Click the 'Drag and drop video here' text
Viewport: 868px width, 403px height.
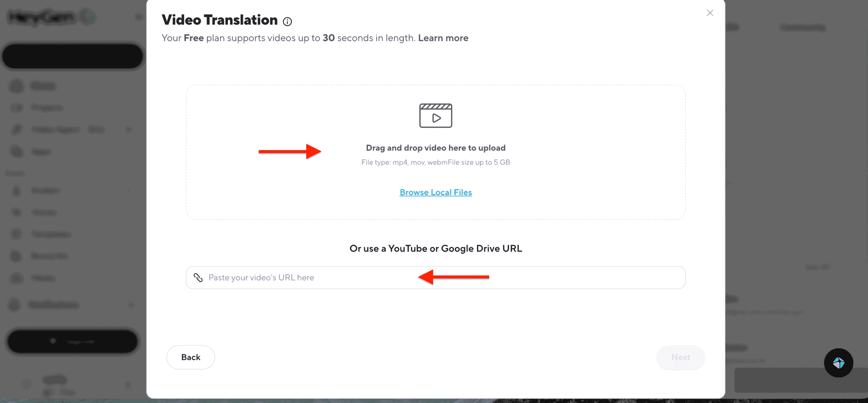point(435,148)
